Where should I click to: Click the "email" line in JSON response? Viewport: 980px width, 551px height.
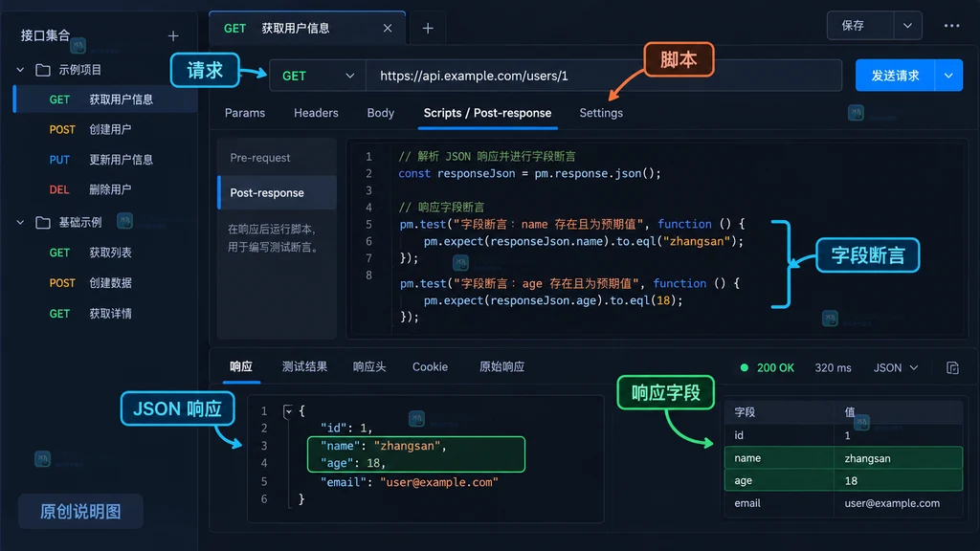pos(410,482)
